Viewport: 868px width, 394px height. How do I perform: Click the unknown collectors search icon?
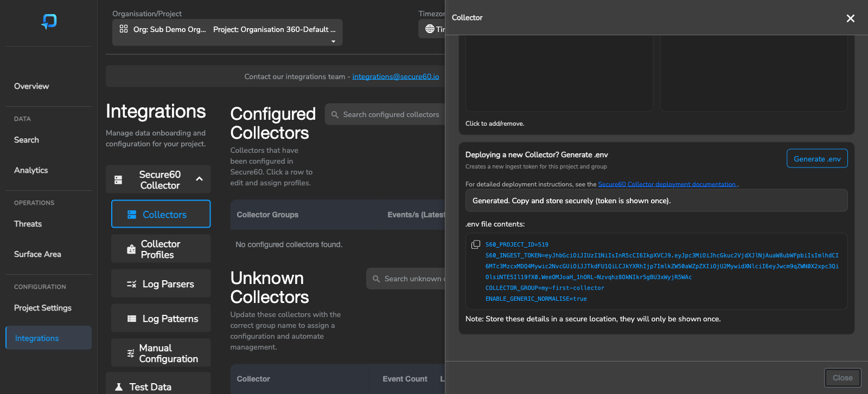pyautogui.click(x=376, y=279)
